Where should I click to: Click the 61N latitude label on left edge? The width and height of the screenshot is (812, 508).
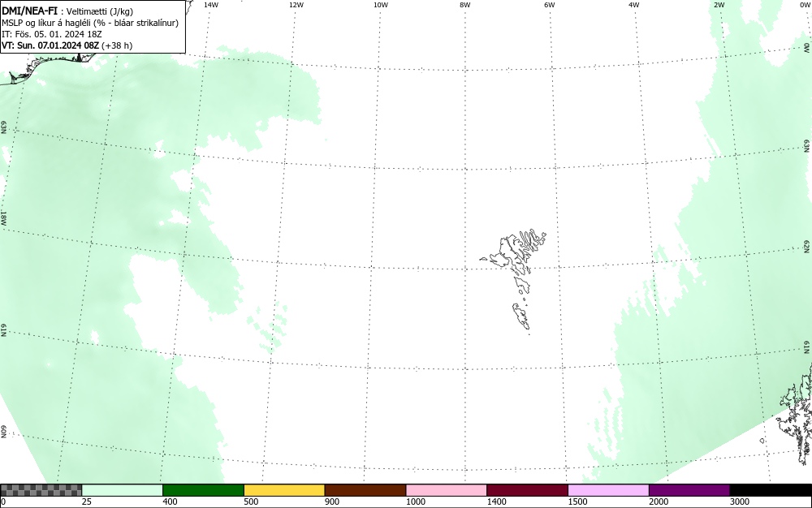click(4, 330)
